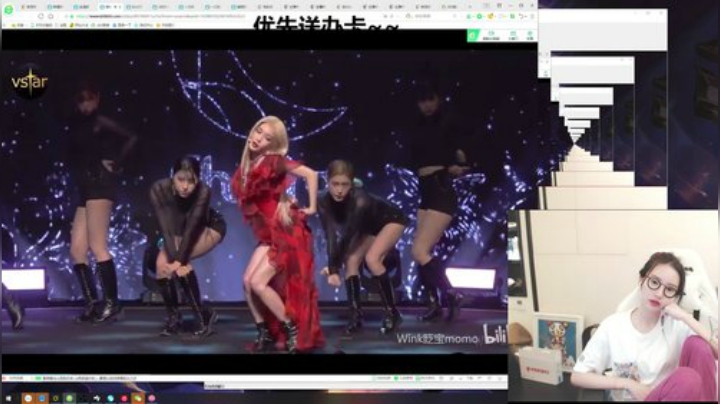The height and width of the screenshot is (404, 720).
Task: Select the currently active browser tab
Action: [110, 7]
